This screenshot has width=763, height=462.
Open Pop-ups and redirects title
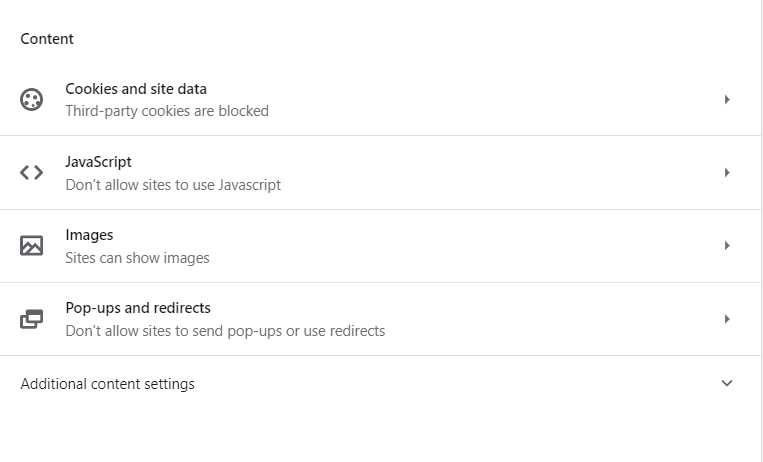pos(138,308)
